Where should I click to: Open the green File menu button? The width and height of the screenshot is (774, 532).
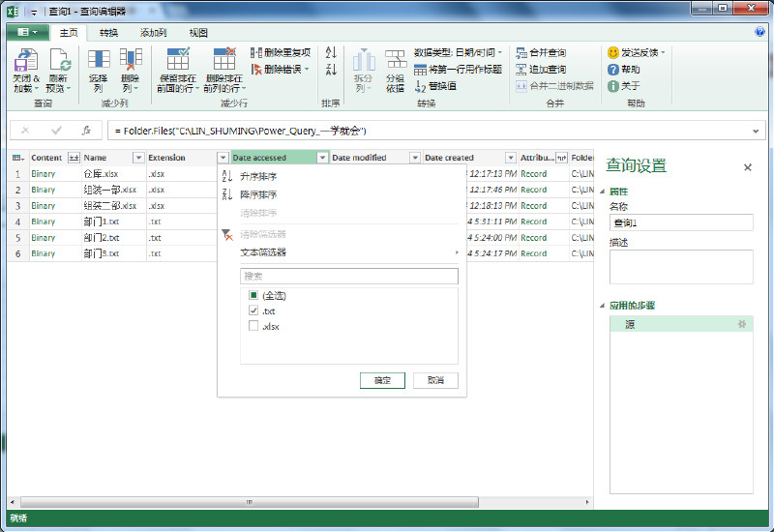pos(28,32)
